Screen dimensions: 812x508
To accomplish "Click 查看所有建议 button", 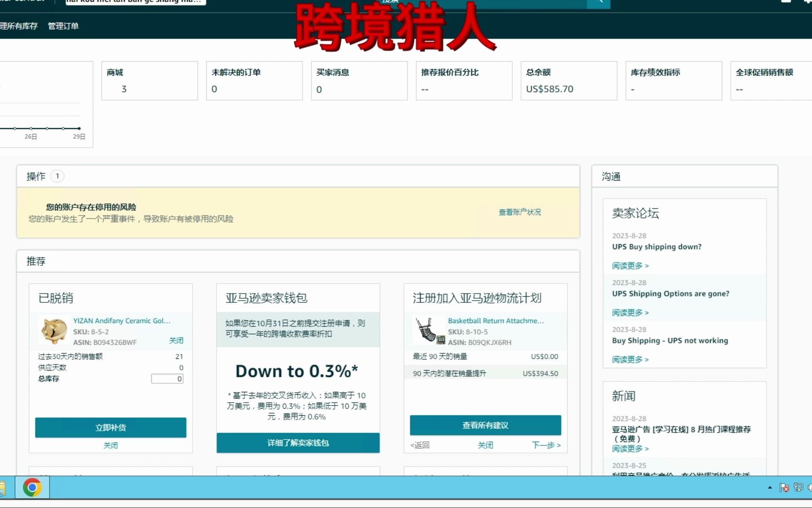I will coord(485,425).
